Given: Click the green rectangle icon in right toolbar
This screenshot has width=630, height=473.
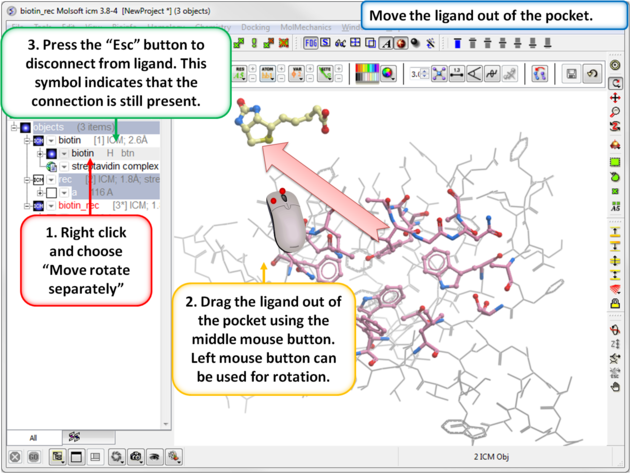Looking at the screenshot, I should 616,161.
